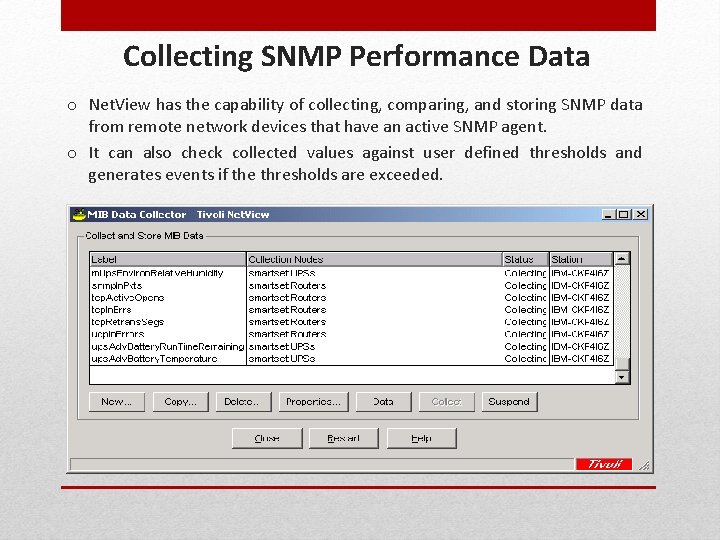Click the New... button

pyautogui.click(x=117, y=402)
